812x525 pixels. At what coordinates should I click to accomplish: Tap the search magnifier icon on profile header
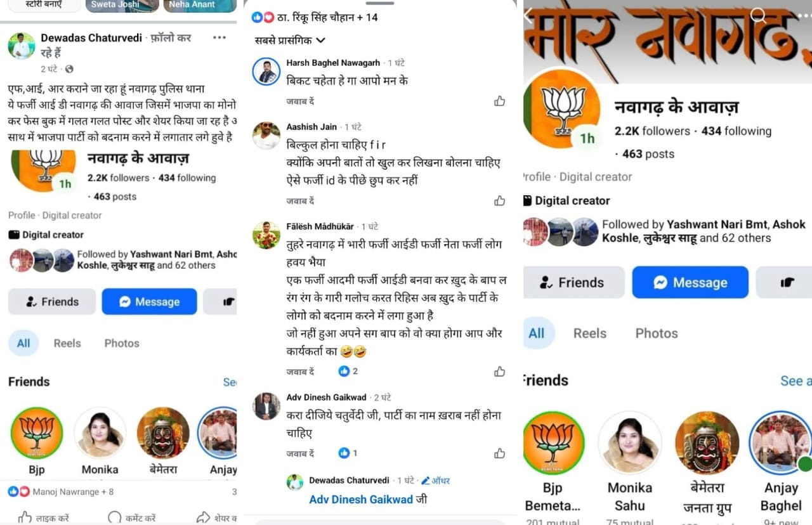coord(757,15)
